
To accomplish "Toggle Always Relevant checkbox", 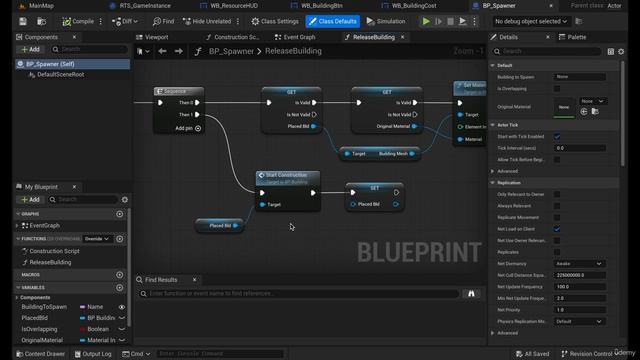I will coord(557,206).
